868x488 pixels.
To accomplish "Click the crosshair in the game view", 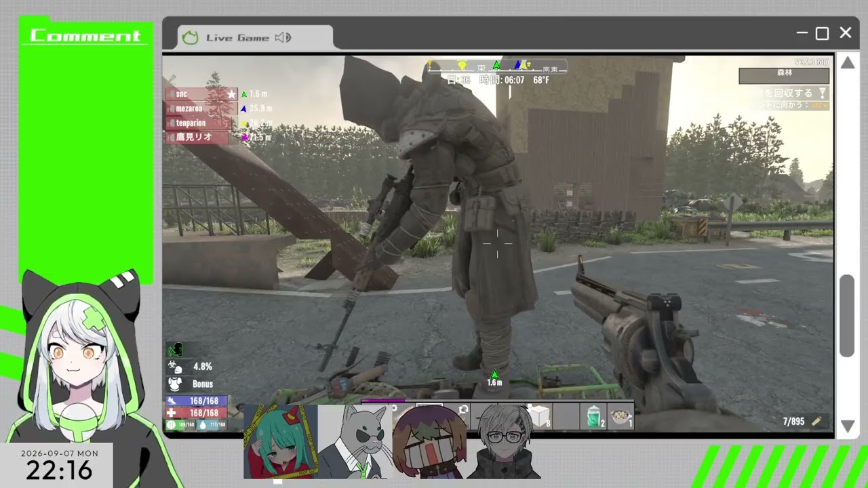I will click(497, 243).
